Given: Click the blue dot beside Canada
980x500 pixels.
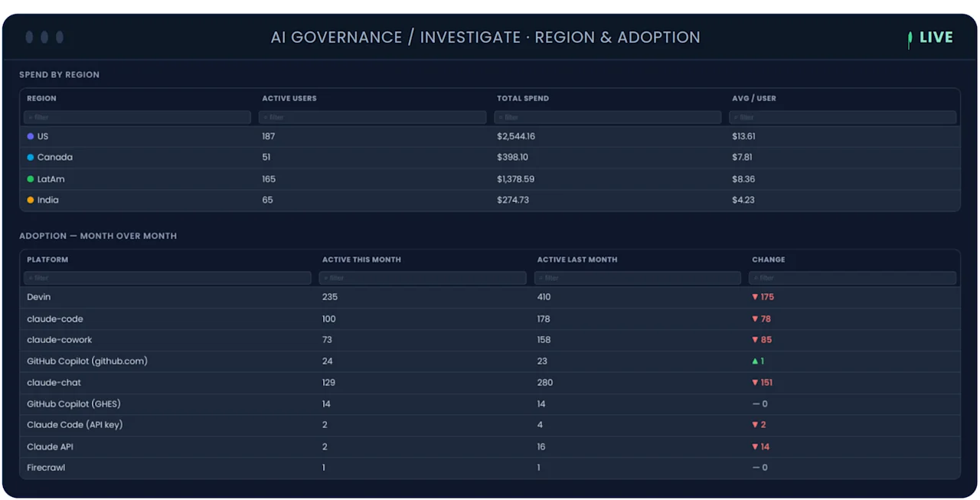Looking at the screenshot, I should point(31,158).
